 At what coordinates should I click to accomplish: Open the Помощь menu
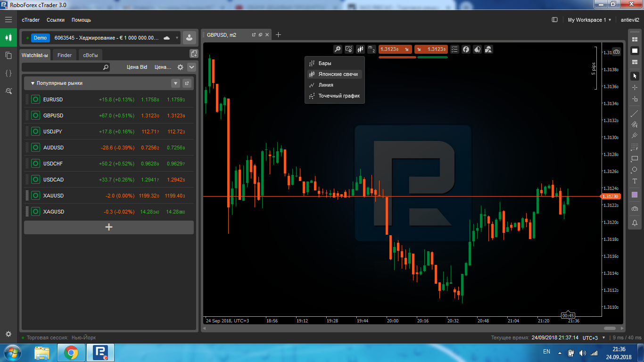pyautogui.click(x=81, y=20)
